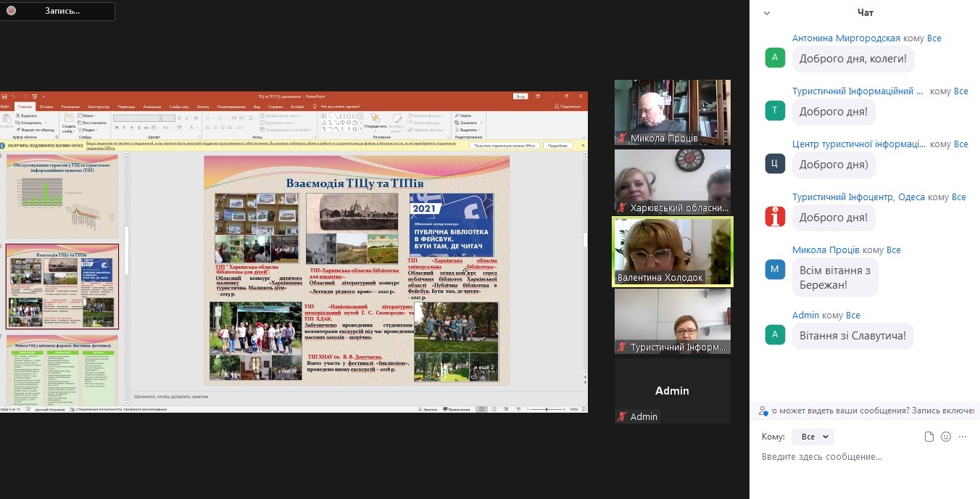Image resolution: width=980 pixels, height=499 pixels.
Task: Switch to the 'Анимация' ribbon tab
Action: 152,107
